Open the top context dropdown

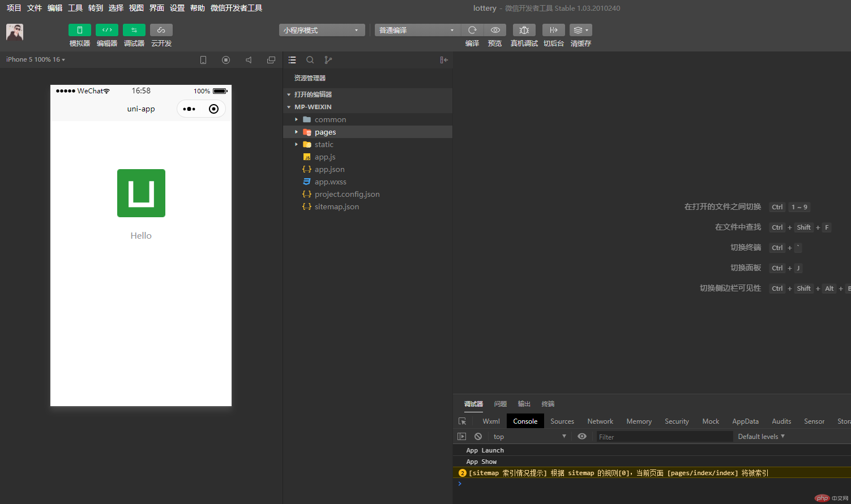pos(529,437)
